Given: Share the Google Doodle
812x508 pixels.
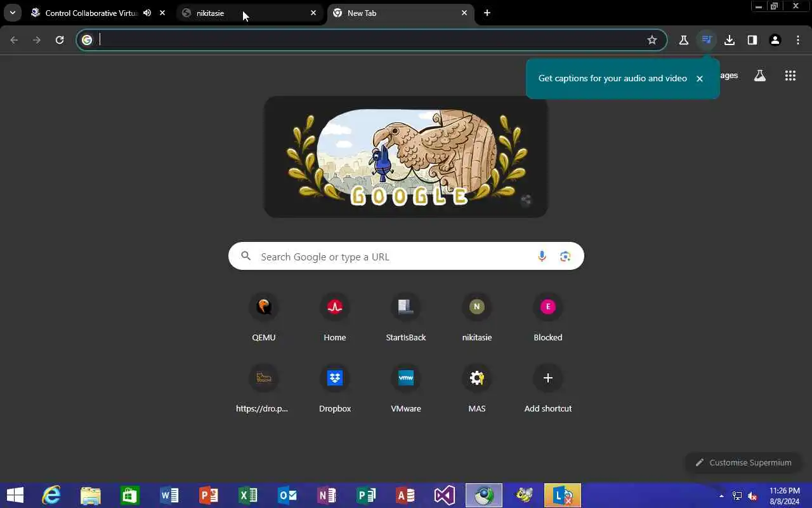Looking at the screenshot, I should point(526,201).
